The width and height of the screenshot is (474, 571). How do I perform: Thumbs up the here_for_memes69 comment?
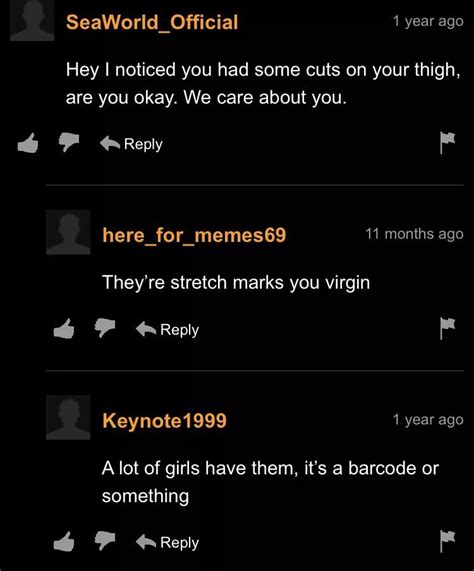tap(64, 328)
